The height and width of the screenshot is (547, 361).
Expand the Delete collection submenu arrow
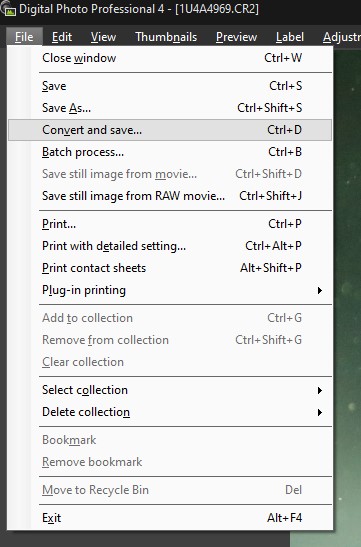point(319,412)
